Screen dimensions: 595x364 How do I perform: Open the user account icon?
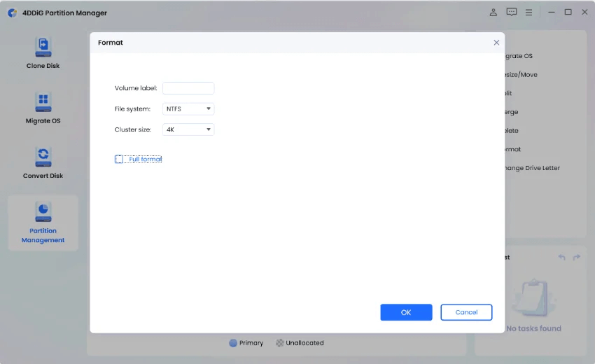[493, 13]
